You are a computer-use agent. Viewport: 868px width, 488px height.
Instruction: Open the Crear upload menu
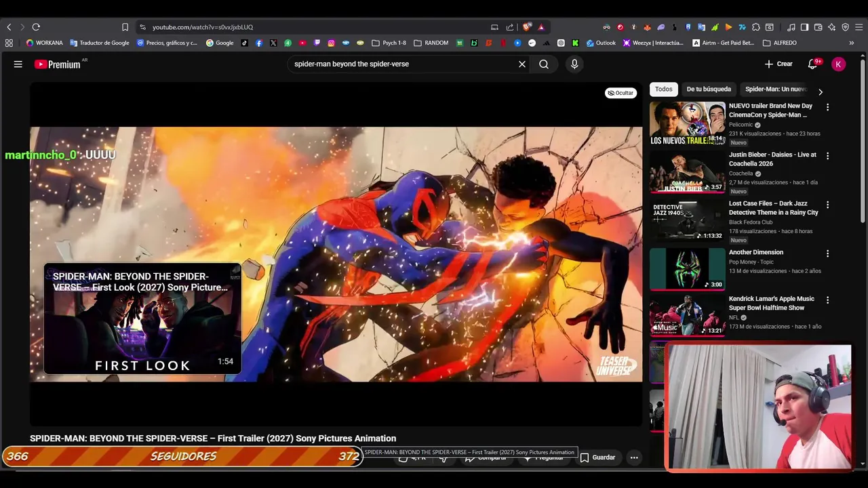click(778, 64)
